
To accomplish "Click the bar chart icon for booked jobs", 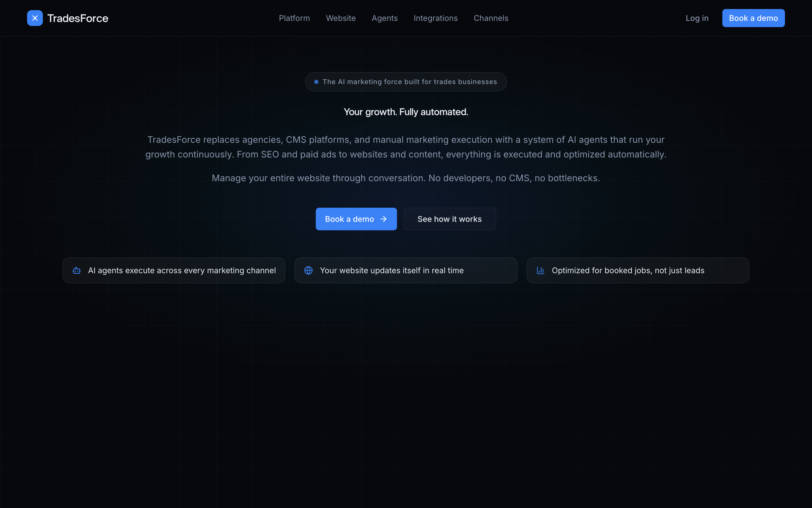I will pos(540,270).
